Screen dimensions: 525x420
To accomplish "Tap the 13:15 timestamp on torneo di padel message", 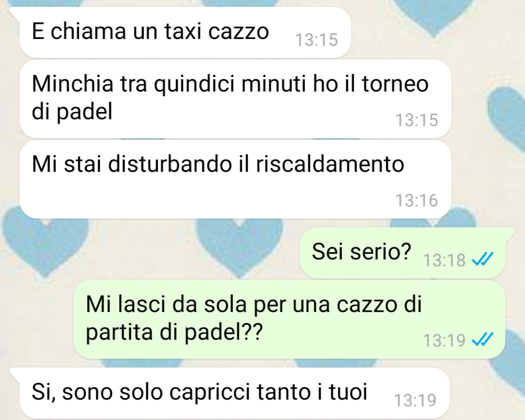I will pyautogui.click(x=416, y=120).
